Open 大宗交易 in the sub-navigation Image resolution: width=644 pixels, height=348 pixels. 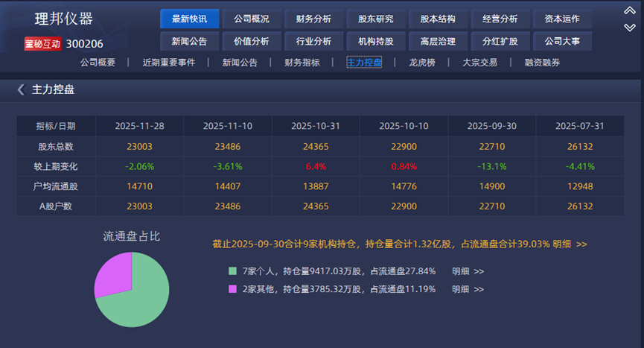pyautogui.click(x=479, y=63)
